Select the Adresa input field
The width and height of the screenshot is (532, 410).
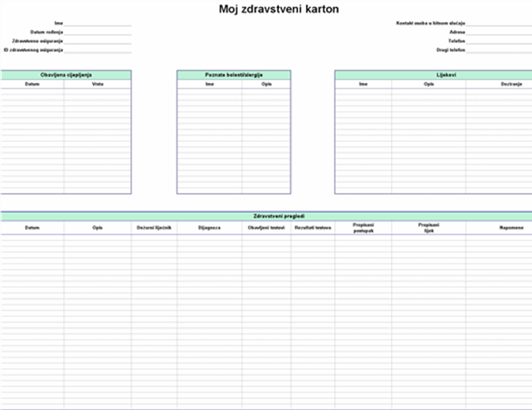pyautogui.click(x=498, y=32)
